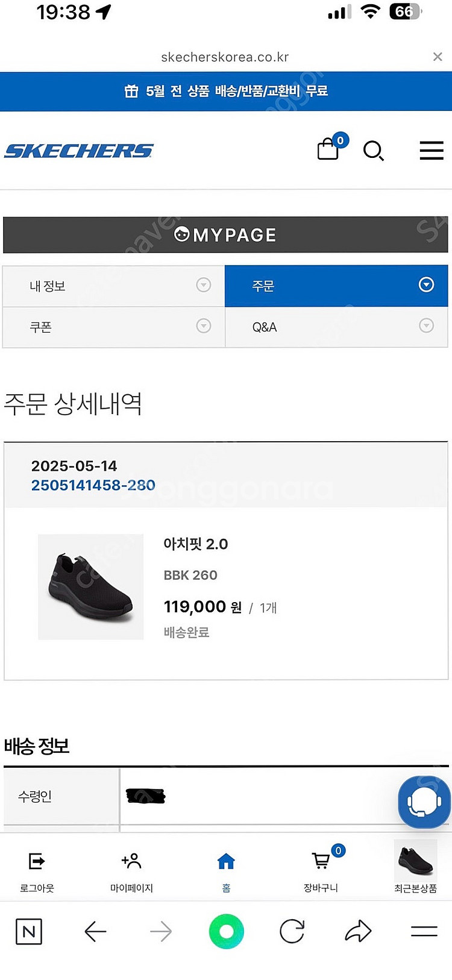Open the 아치핏 2.0 shoe thumbnail

(91, 586)
